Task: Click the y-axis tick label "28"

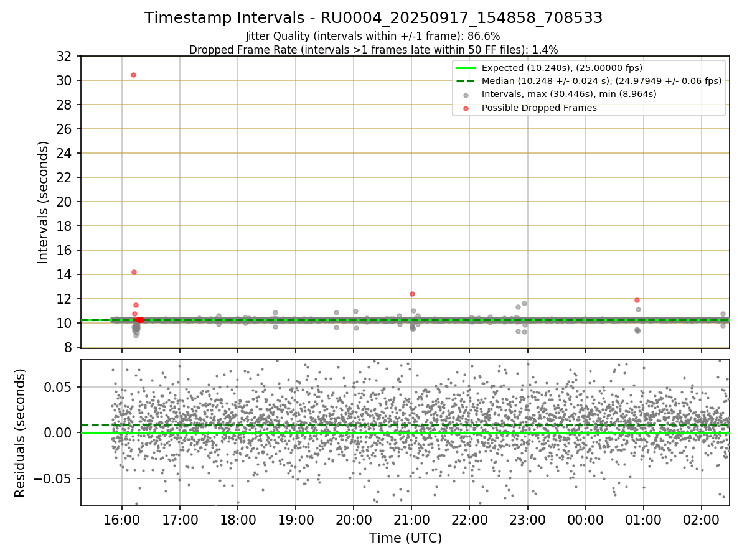Action: click(65, 105)
